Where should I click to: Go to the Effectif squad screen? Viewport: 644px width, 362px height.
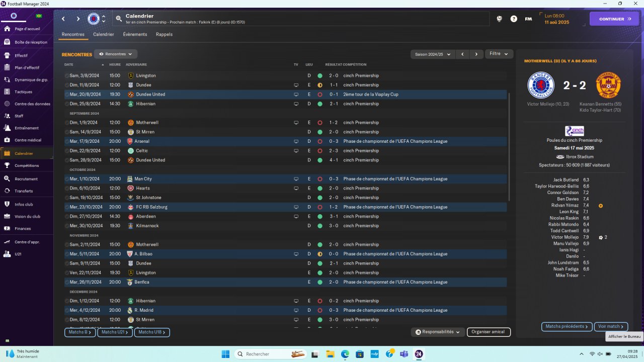[21, 55]
